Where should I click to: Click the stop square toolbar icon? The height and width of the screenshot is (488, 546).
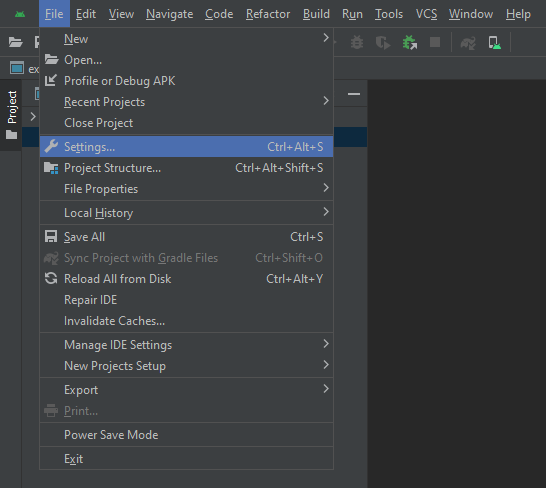point(435,42)
